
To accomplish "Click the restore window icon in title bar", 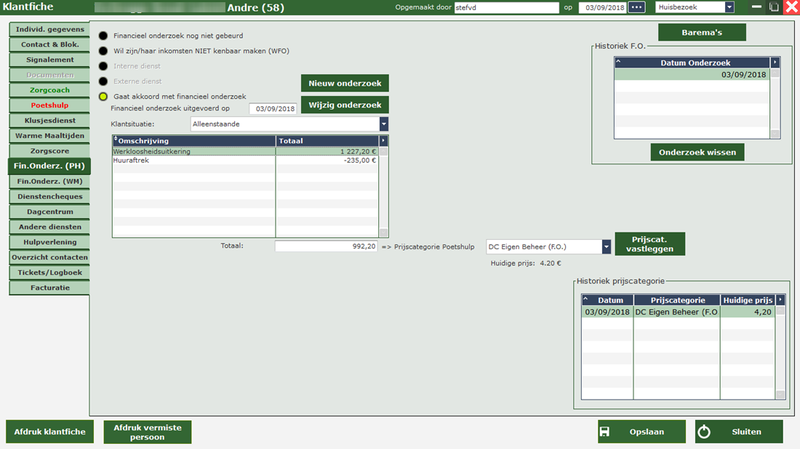I will pos(770,8).
